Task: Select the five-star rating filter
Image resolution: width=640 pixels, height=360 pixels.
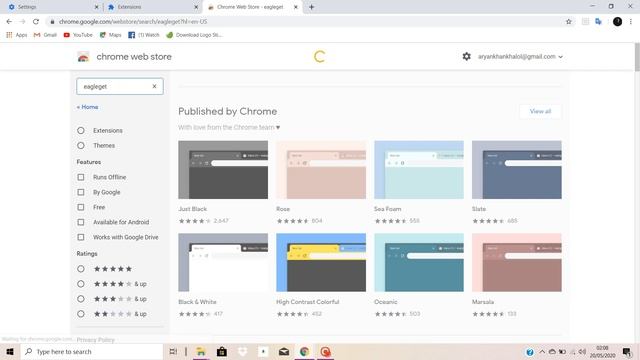Action: (81, 269)
